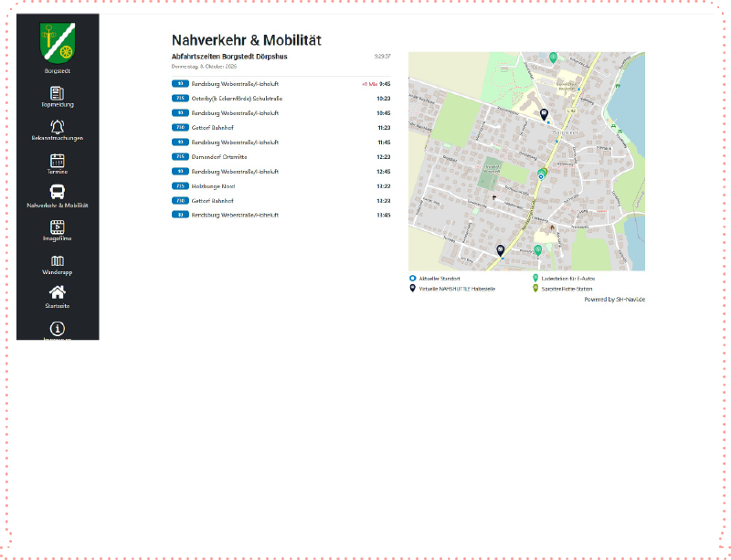
Task: Click the Virtuelle NAHSHUTTLE Haltestelle legend entry
Action: pyautogui.click(x=452, y=289)
